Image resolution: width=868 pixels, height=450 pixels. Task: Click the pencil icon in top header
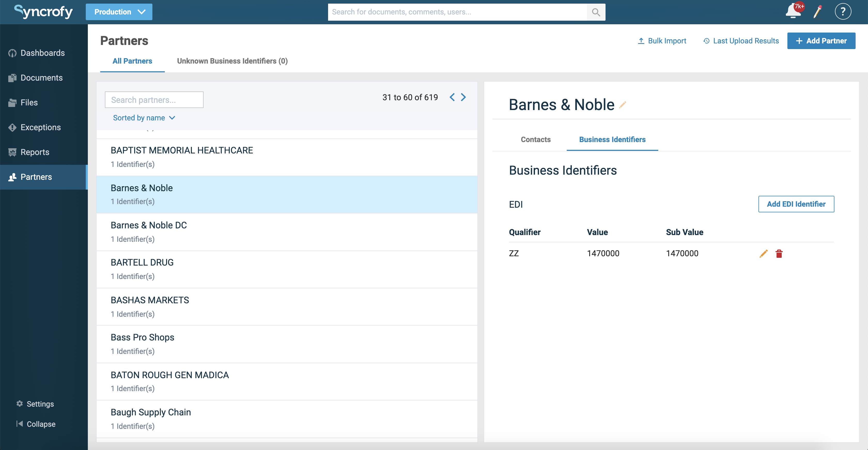coord(818,12)
